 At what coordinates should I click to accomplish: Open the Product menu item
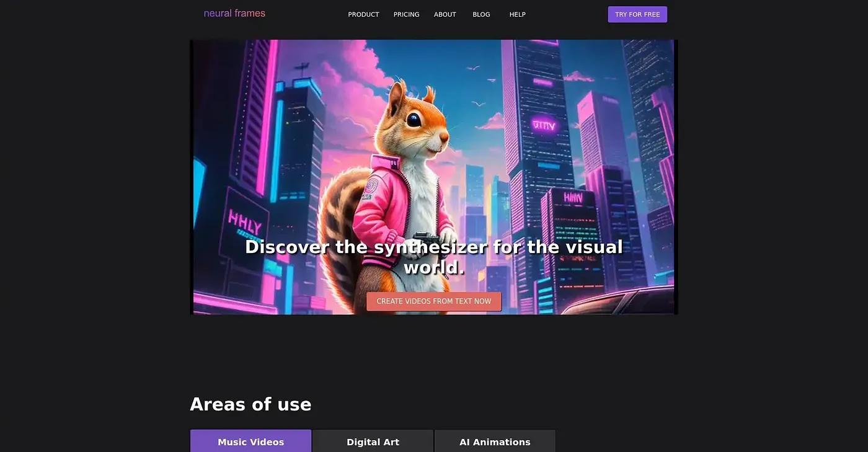[363, 14]
